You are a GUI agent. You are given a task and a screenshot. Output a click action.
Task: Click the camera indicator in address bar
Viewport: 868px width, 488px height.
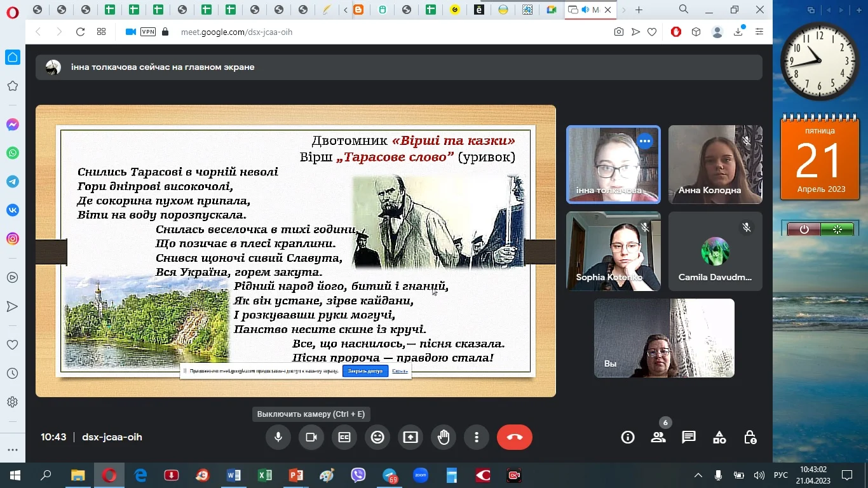click(x=131, y=32)
